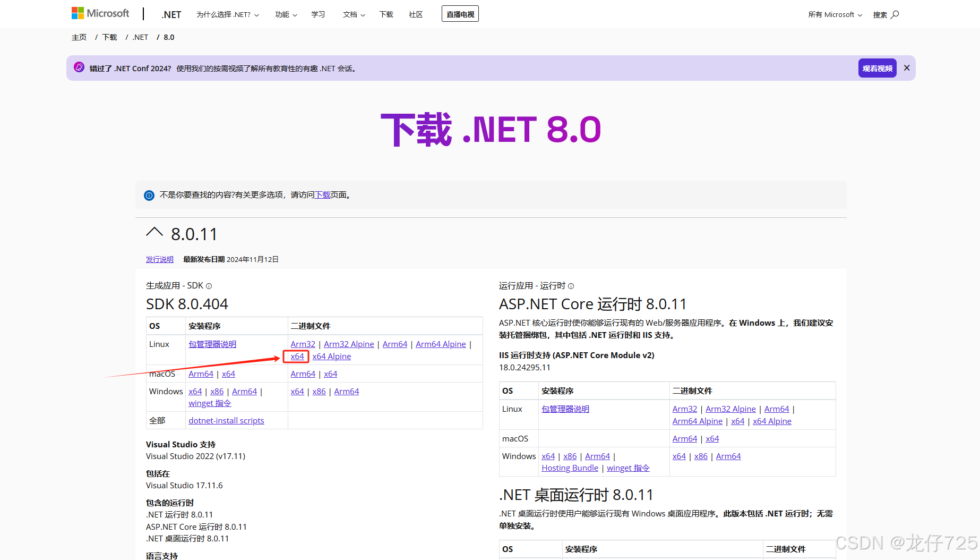
Task: Download SDK Windows Arm64 binary
Action: 347,392
